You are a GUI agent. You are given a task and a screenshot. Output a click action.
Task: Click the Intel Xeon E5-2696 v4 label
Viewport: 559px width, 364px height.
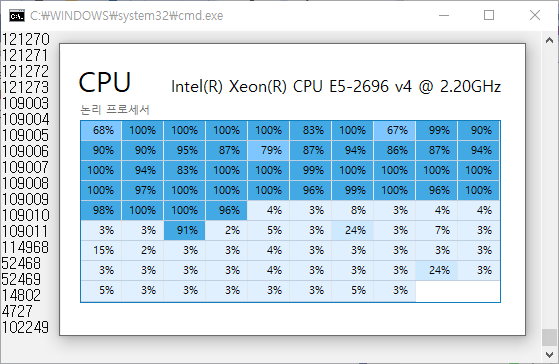(x=336, y=87)
